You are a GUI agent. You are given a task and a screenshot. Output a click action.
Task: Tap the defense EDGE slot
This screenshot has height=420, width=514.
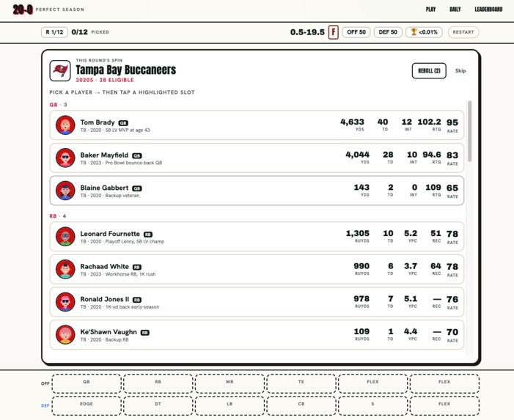(87, 406)
